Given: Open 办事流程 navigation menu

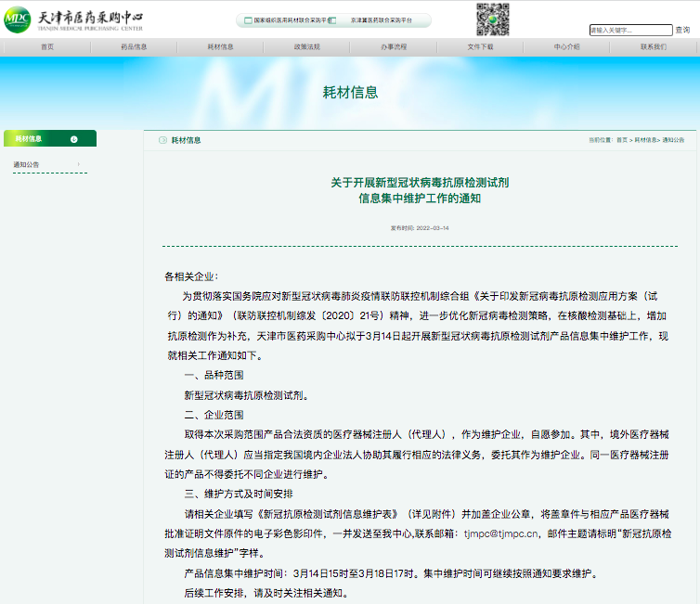Looking at the screenshot, I should (x=393, y=46).
